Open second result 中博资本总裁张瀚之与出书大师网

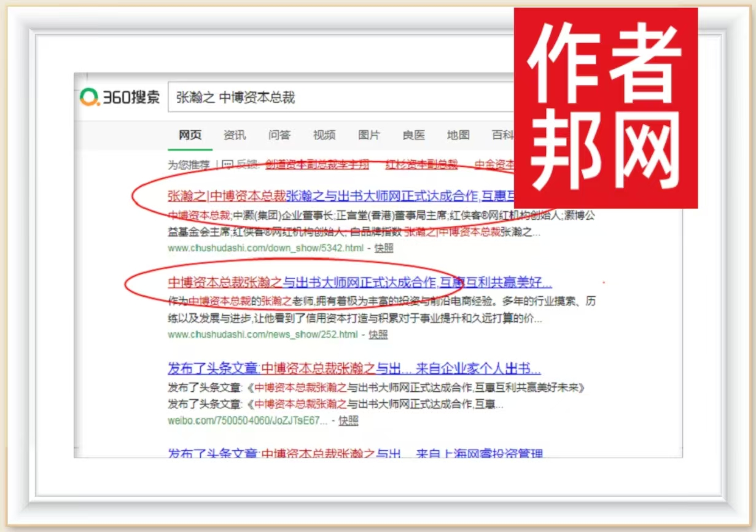click(x=359, y=283)
